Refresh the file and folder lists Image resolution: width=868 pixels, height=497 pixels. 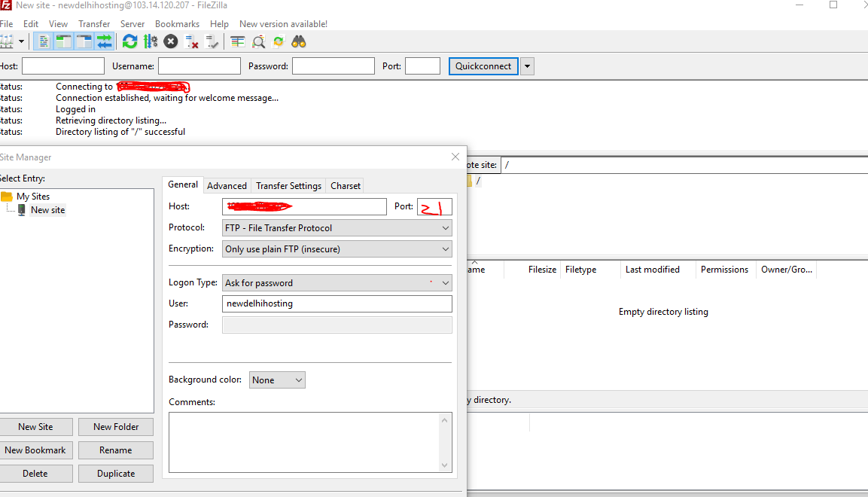[x=129, y=41]
